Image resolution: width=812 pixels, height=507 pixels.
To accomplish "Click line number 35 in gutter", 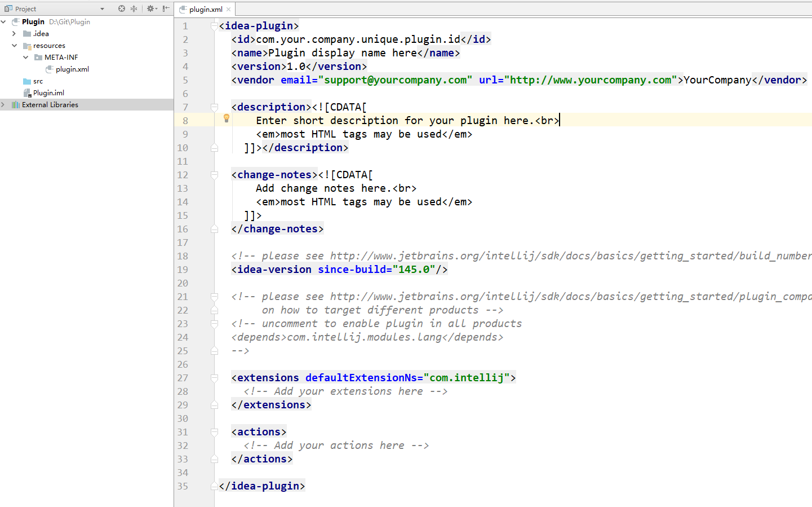I will tap(183, 486).
